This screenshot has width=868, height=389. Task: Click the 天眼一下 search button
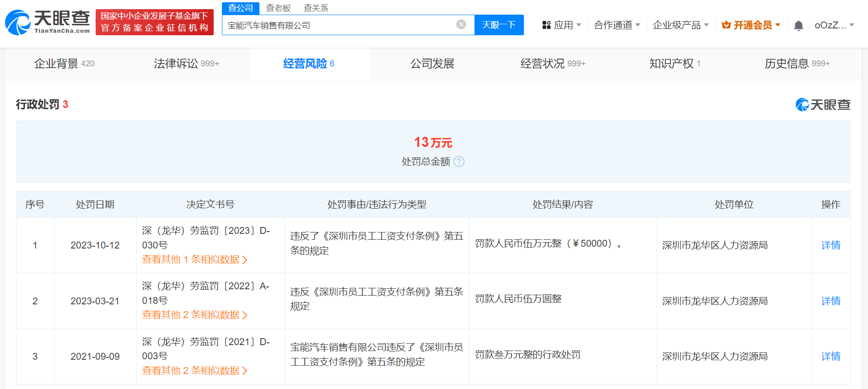pyautogui.click(x=499, y=25)
